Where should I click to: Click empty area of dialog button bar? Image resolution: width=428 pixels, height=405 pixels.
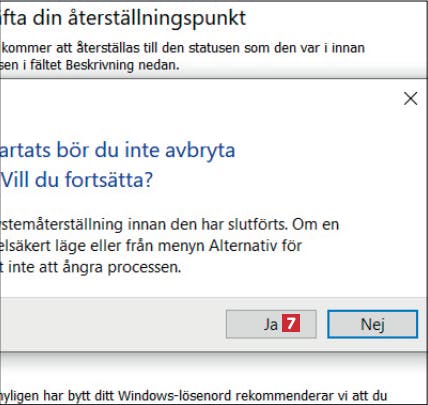coord(110,324)
